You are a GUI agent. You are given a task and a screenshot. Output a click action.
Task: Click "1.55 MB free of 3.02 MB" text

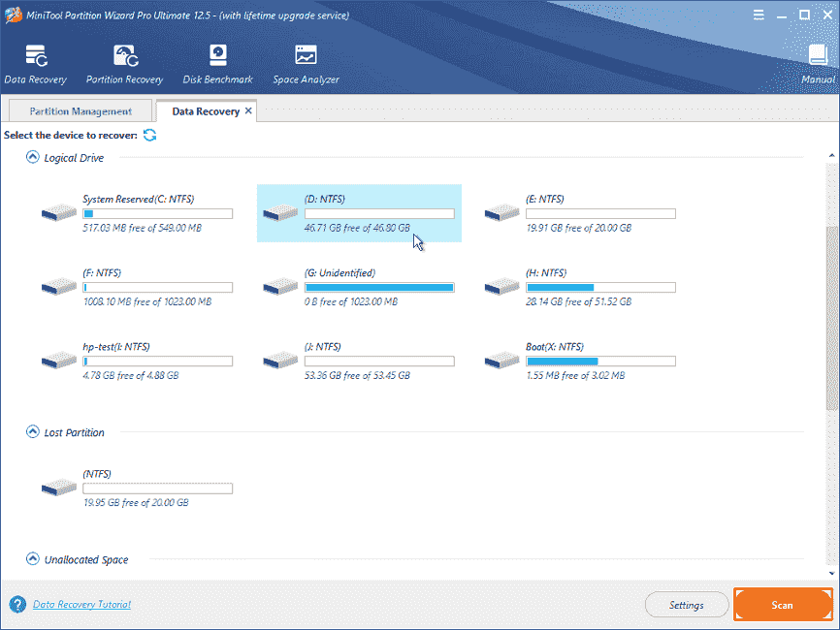tap(575, 376)
